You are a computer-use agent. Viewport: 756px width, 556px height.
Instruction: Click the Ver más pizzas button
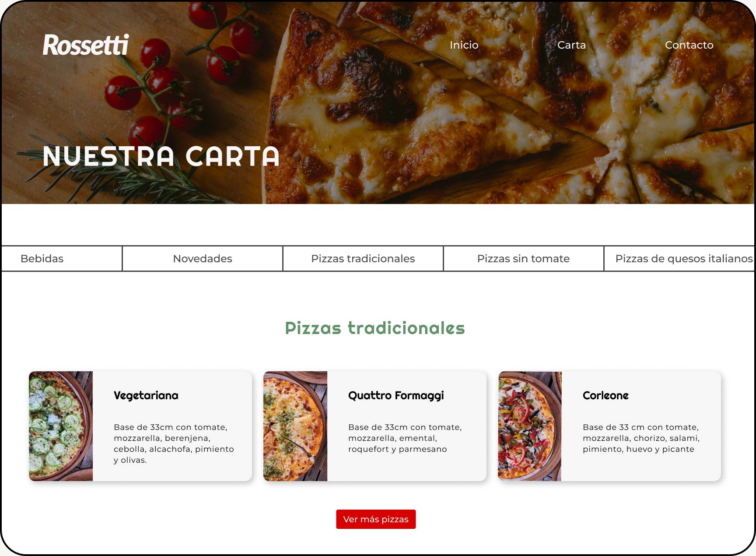click(x=376, y=519)
